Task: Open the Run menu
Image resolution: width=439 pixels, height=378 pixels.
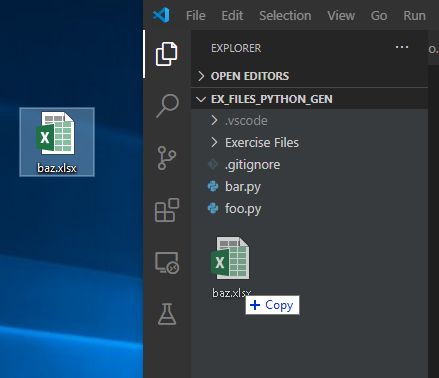Action: (x=415, y=16)
